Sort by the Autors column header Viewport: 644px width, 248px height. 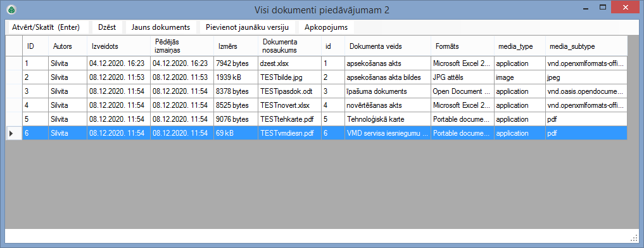pos(67,46)
